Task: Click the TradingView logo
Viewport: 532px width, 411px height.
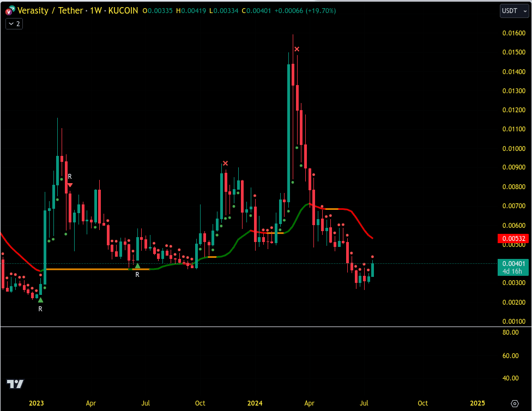Action: (x=15, y=384)
